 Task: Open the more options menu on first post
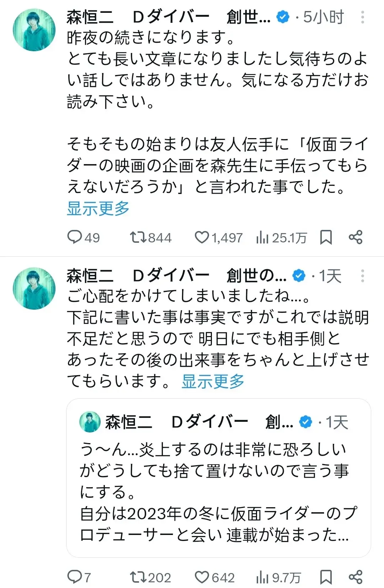(362, 17)
